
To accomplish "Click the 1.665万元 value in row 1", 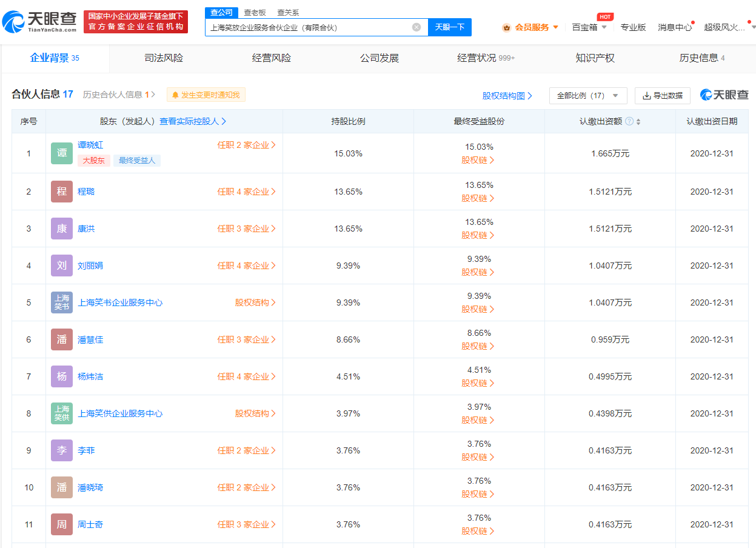I will (610, 153).
